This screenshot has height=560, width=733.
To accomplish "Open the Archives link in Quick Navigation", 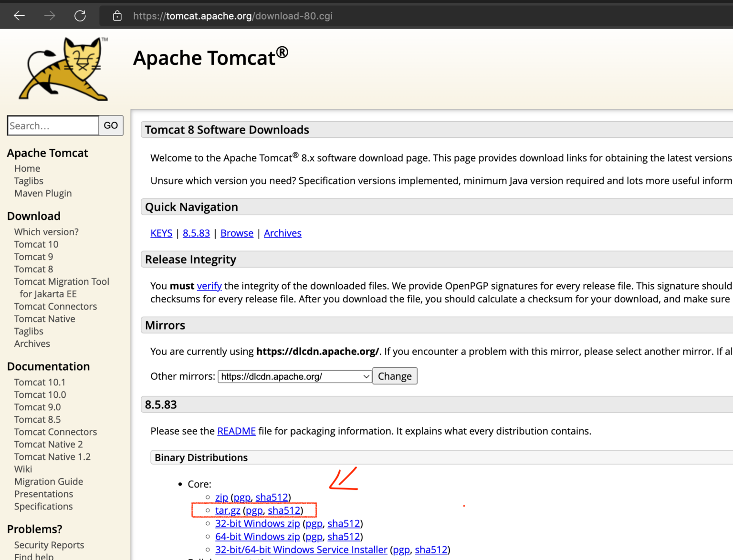I will [283, 233].
